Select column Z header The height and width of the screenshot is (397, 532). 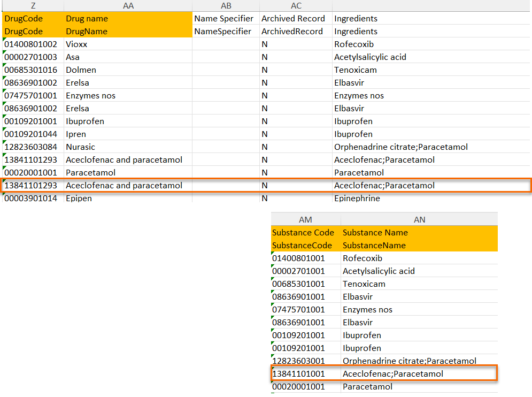click(x=33, y=5)
